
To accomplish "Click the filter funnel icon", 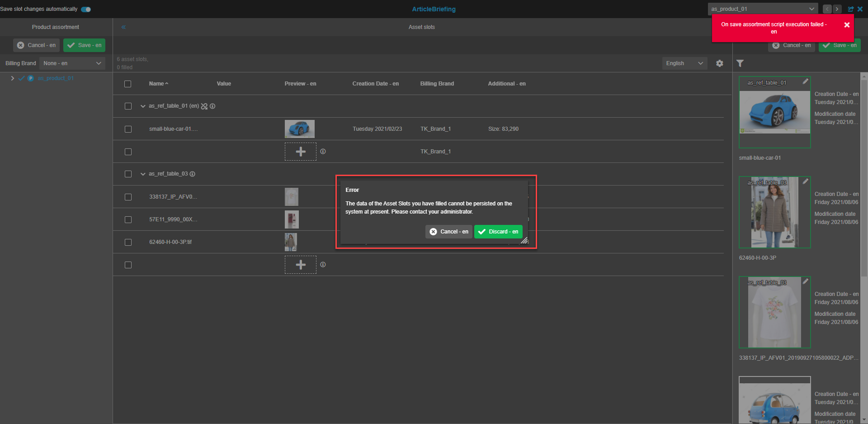I will click(x=740, y=63).
